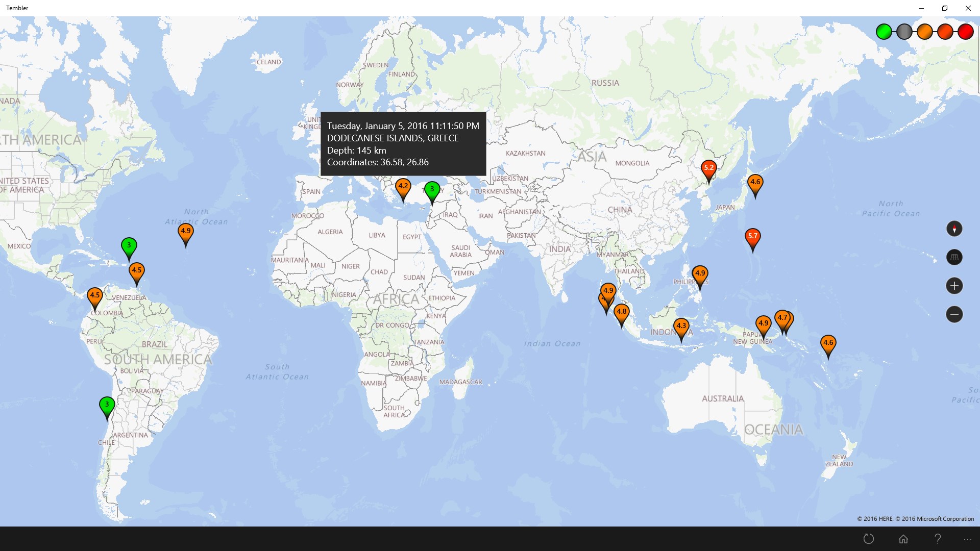Select the 4.3 quake pin over Indonesia
Viewport: 980px width, 551px height.
680,325
